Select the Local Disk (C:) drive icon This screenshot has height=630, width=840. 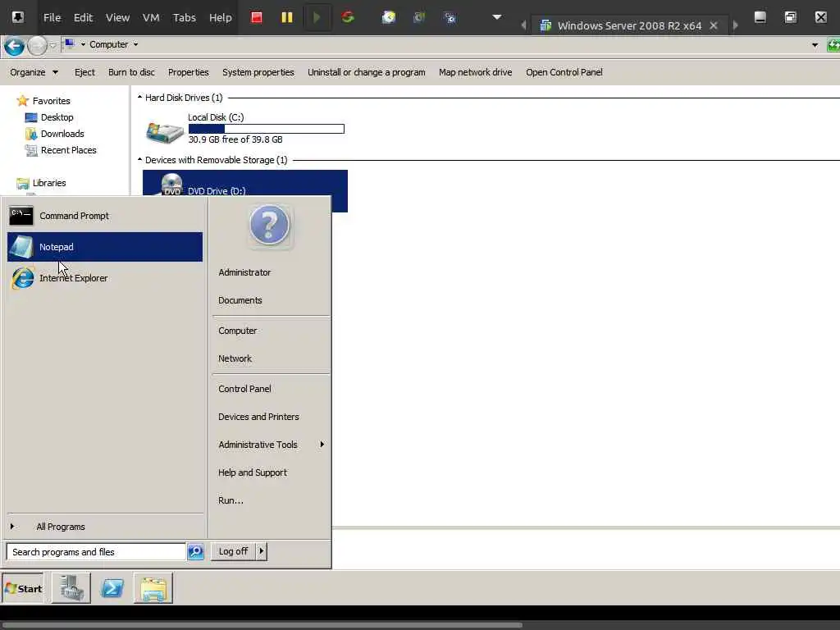coord(164,131)
